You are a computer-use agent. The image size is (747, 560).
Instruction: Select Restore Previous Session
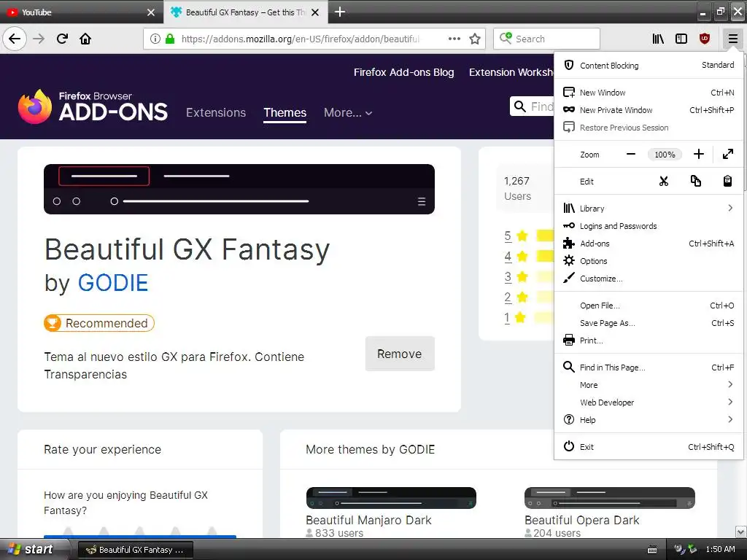(649, 128)
